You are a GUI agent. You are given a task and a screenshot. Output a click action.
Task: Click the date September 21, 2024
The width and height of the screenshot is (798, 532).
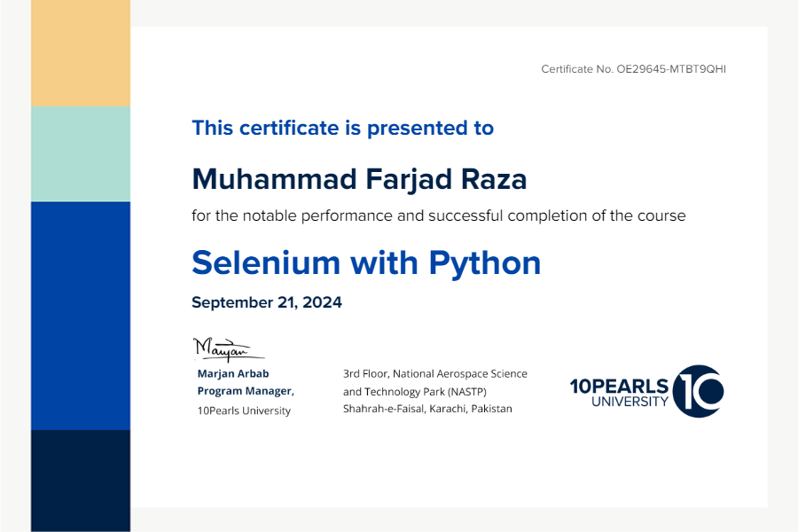click(x=266, y=302)
